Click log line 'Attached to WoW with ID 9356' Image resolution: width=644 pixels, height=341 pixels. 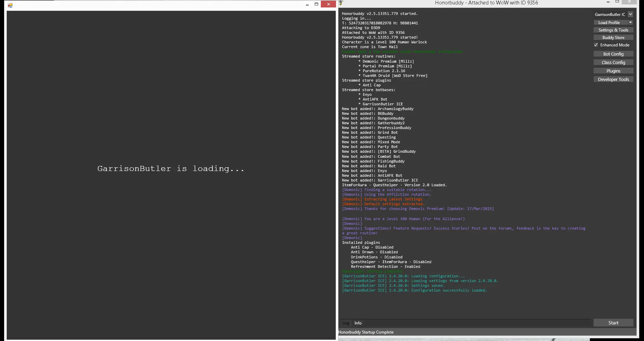tap(373, 33)
